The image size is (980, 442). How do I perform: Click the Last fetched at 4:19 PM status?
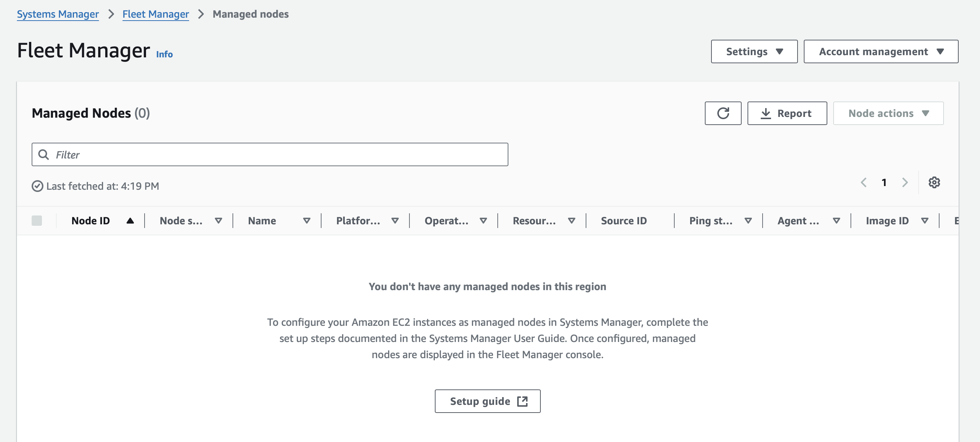(x=103, y=186)
